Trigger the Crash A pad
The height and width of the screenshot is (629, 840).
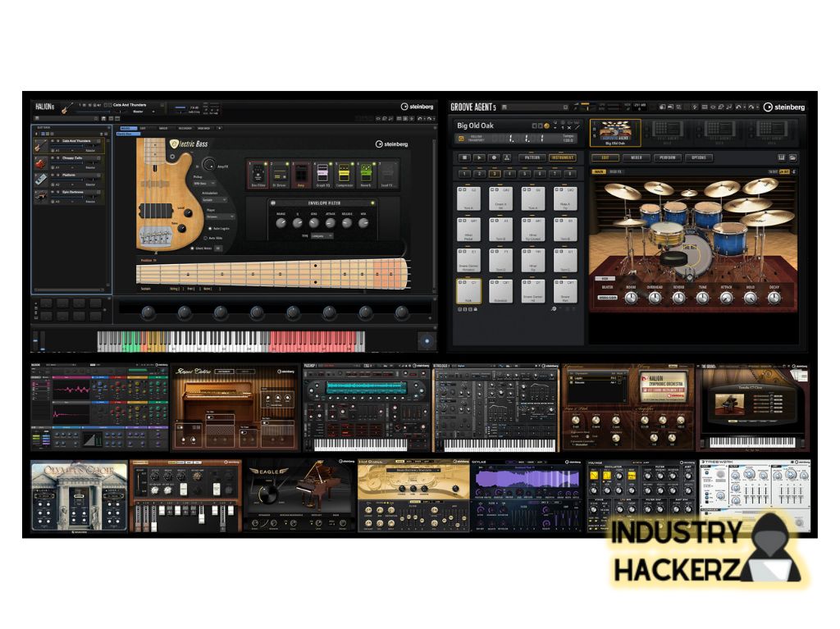tap(500, 198)
